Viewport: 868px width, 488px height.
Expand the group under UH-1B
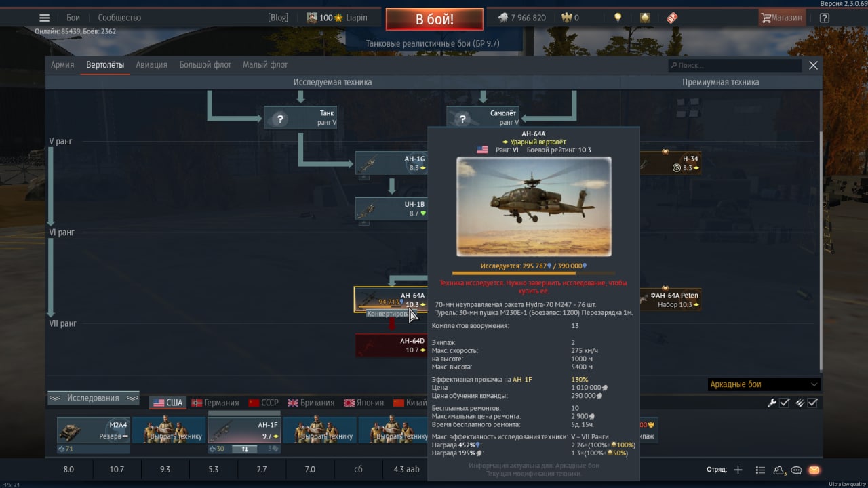(364, 223)
